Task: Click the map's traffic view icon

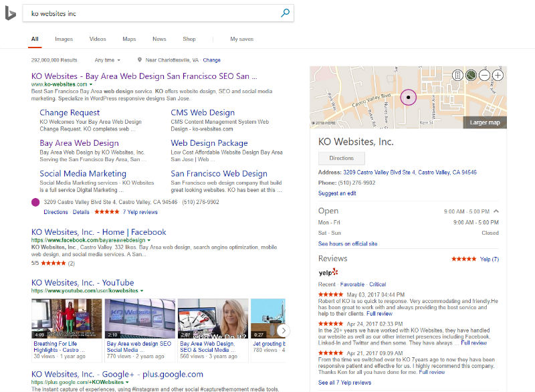Action: (x=457, y=75)
